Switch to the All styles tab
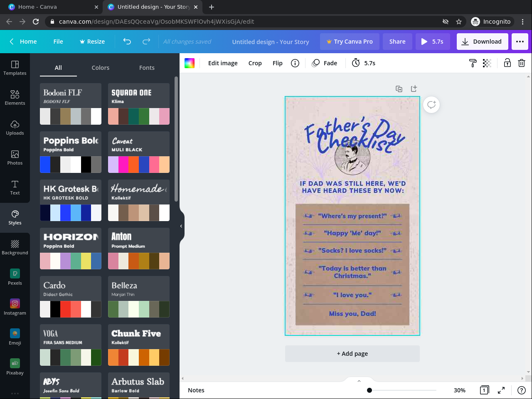This screenshot has height=399, width=532. (x=58, y=68)
